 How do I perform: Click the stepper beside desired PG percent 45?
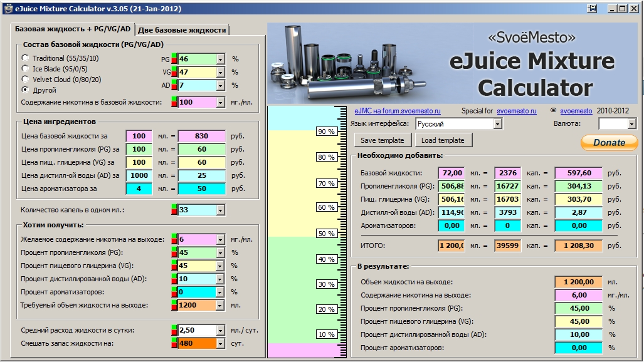174,252
